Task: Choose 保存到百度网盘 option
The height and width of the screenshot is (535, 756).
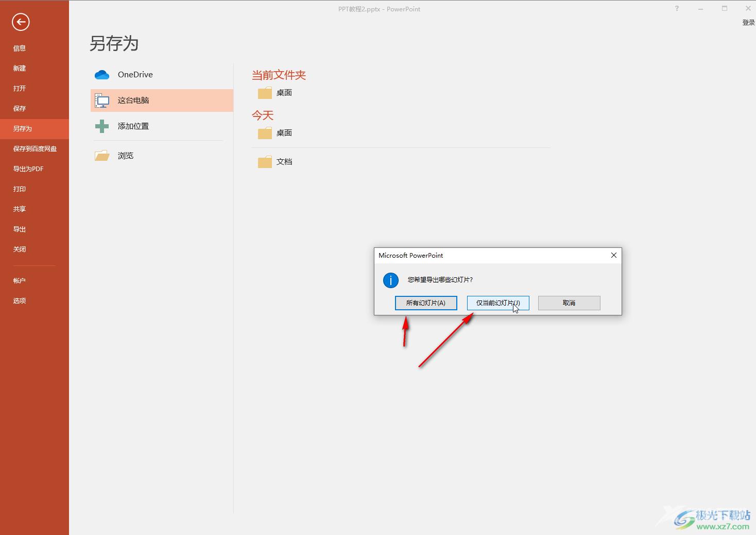Action: coord(35,149)
